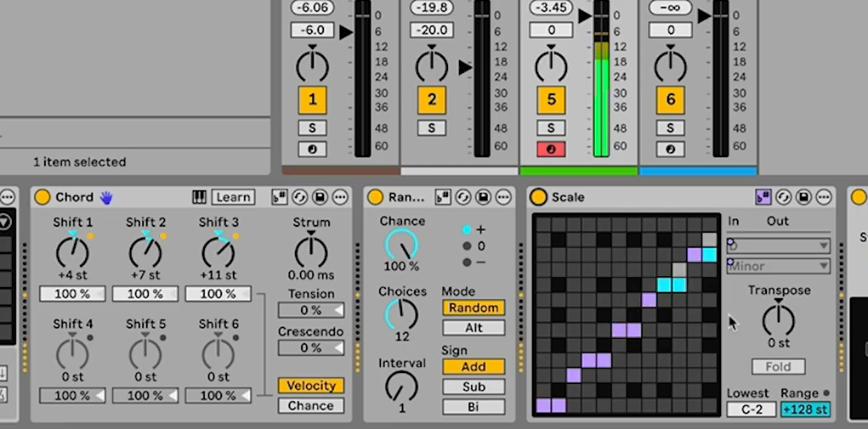Toggle scale awareness icon in Chord header
Viewport: 868px width, 429px height.
coord(280,197)
